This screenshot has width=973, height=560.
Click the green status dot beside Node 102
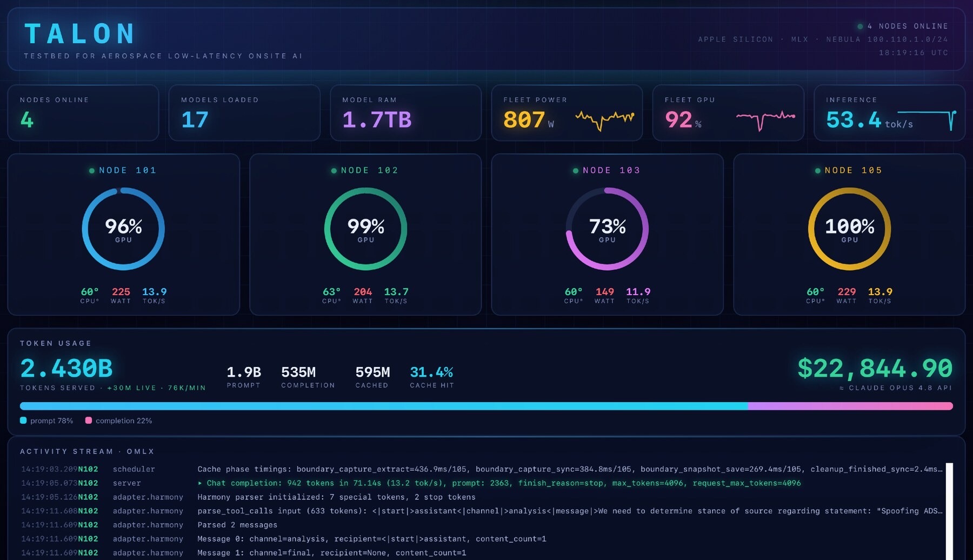coord(334,171)
